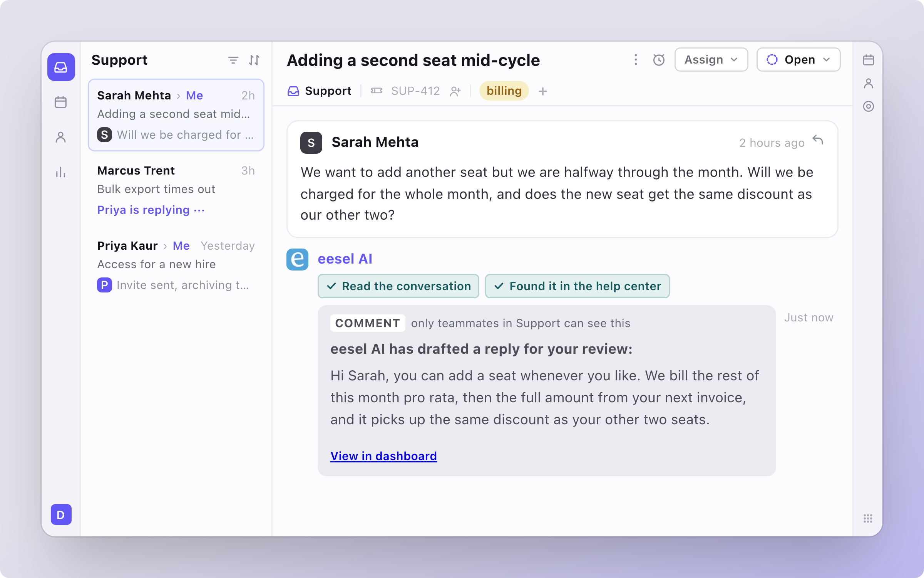Click Sarah Mehta name in message header

(x=375, y=142)
